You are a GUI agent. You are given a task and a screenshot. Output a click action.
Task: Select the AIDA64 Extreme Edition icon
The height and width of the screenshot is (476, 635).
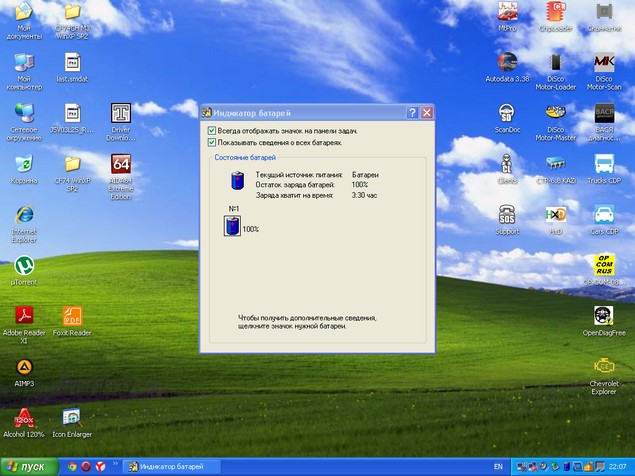point(120,165)
